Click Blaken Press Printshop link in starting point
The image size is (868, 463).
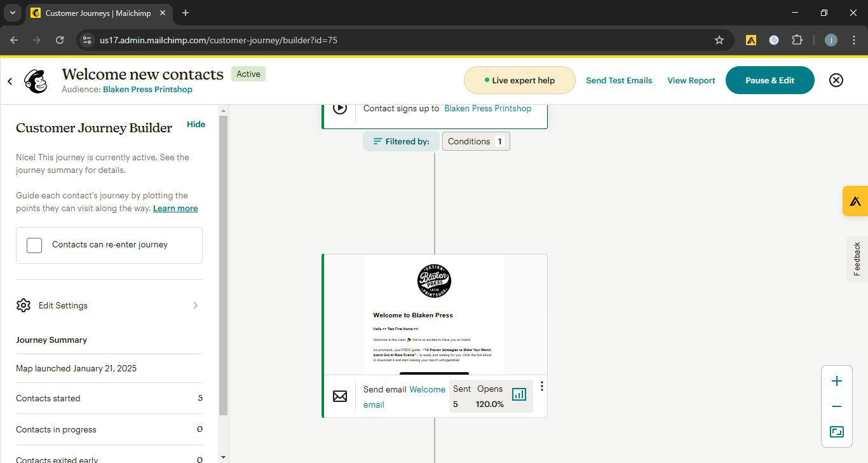click(488, 108)
